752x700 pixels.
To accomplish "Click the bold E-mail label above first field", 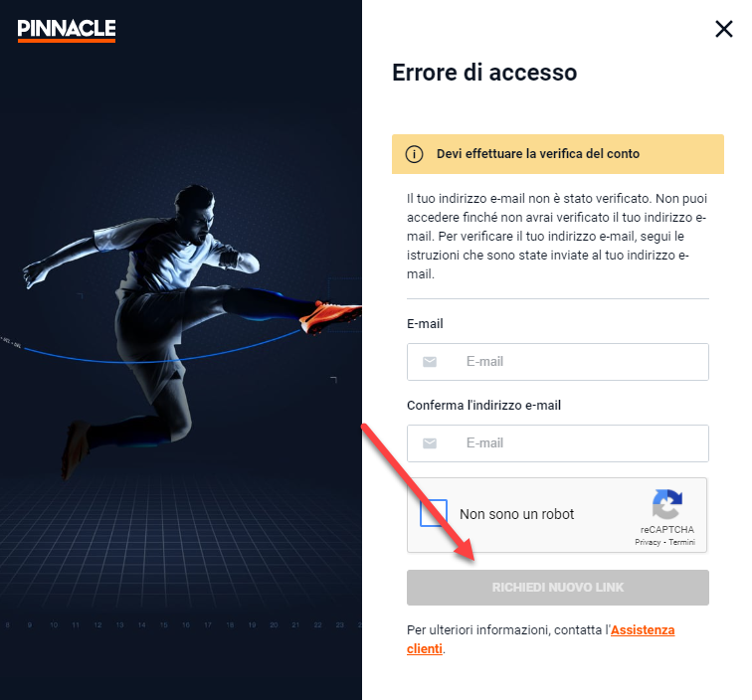I will pyautogui.click(x=425, y=324).
